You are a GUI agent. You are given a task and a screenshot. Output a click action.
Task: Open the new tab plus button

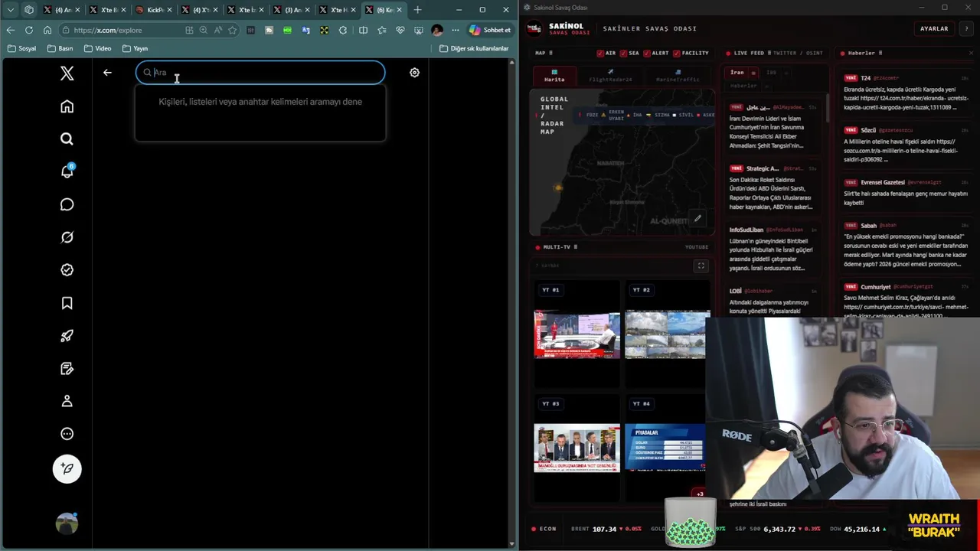[x=417, y=10]
